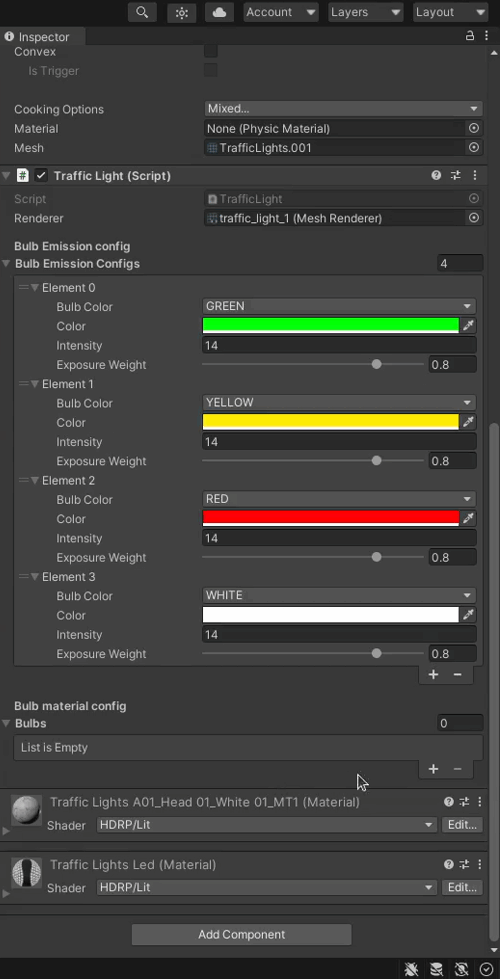Open the Collab sun icon button
This screenshot has height=979, width=500.
tap(182, 12)
